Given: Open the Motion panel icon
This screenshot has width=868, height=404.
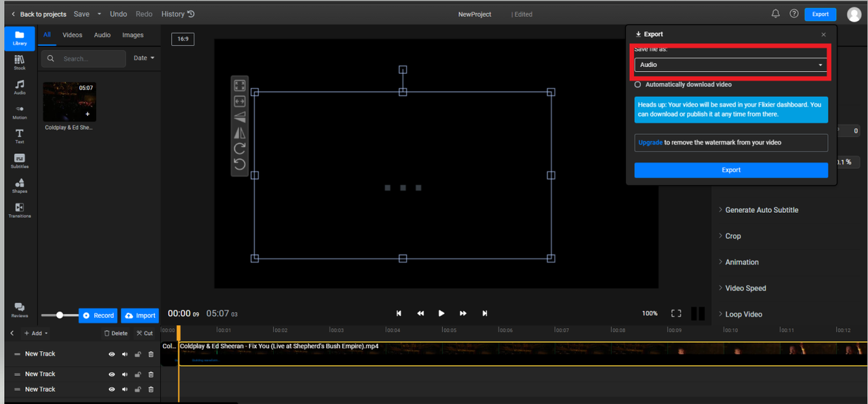Looking at the screenshot, I should coord(20,112).
